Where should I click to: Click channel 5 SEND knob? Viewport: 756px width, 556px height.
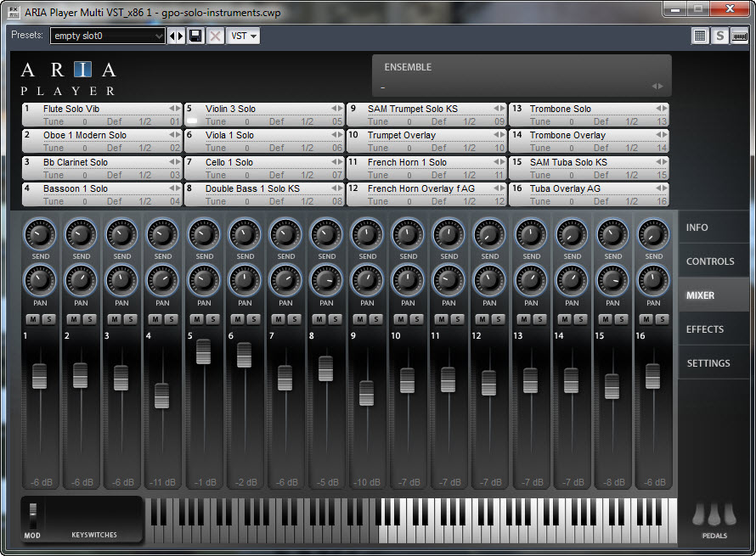[x=204, y=234]
